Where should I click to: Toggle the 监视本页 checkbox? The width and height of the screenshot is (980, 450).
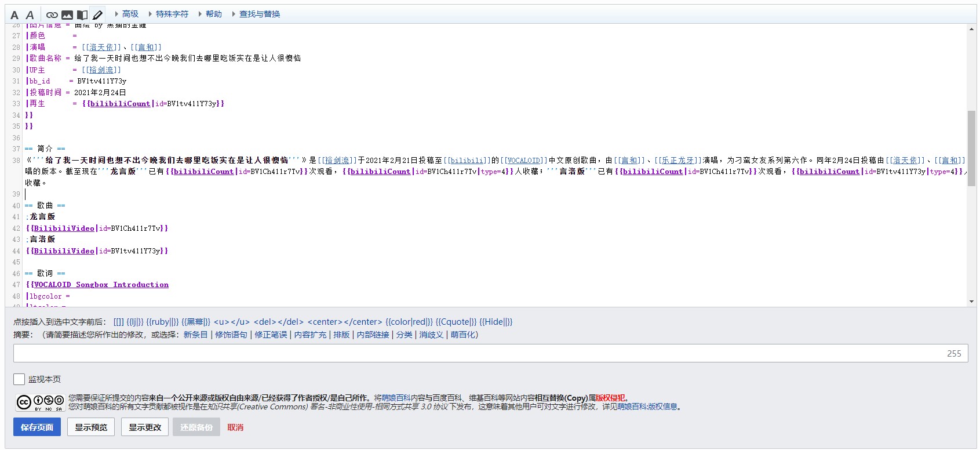(19, 379)
